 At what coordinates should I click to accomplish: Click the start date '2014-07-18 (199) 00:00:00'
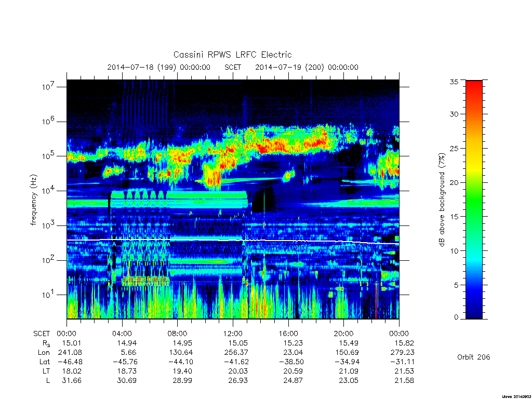[x=159, y=67]
